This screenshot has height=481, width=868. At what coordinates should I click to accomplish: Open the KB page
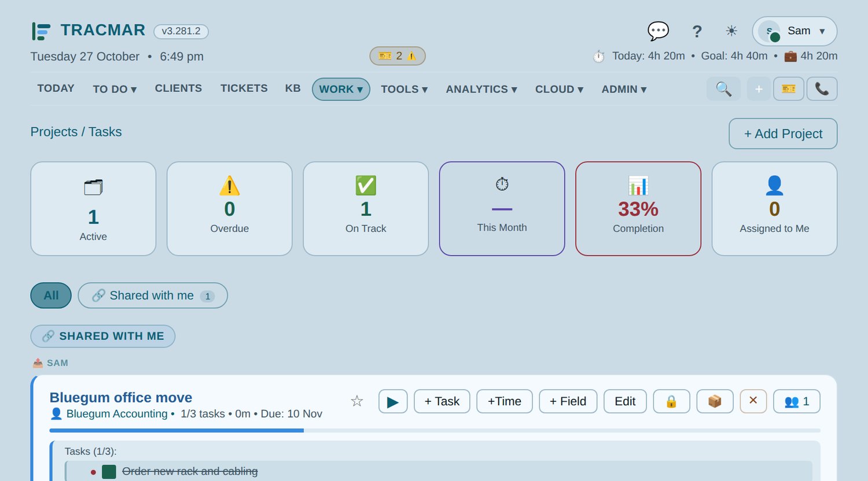pyautogui.click(x=293, y=88)
